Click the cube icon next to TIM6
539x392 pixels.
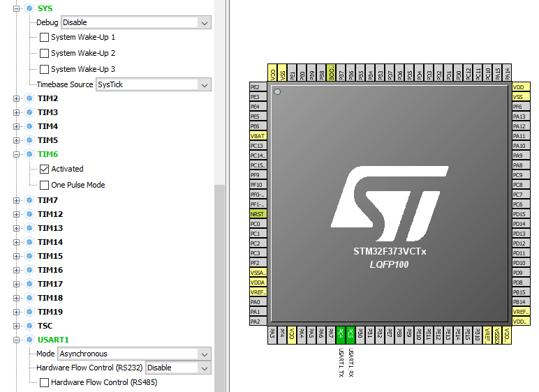(29, 154)
